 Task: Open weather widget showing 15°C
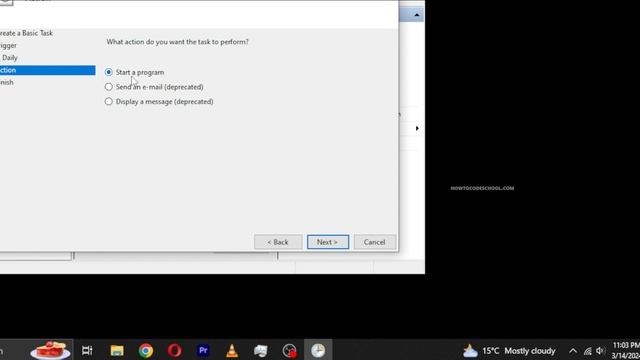pos(509,351)
